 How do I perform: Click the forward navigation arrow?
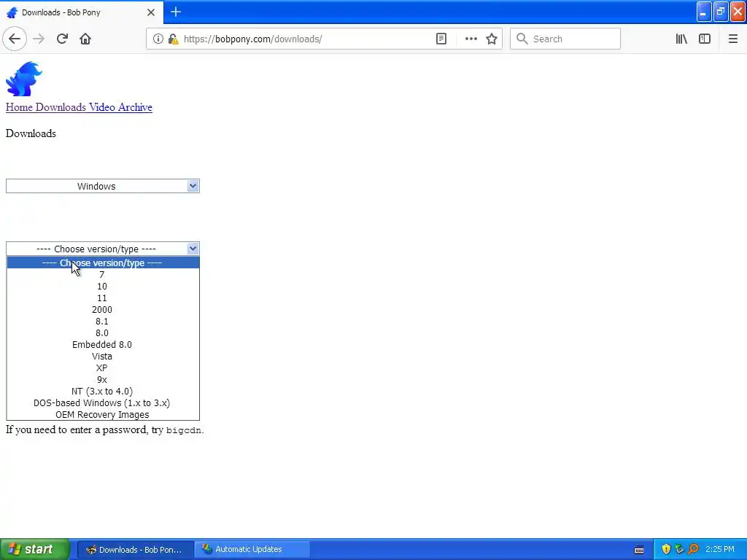[39, 39]
